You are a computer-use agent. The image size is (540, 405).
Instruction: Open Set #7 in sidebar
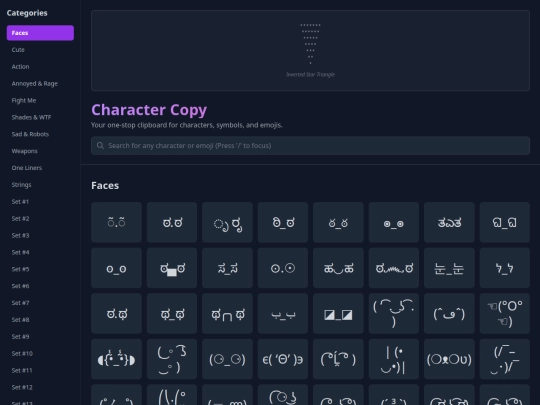[x=40, y=303]
